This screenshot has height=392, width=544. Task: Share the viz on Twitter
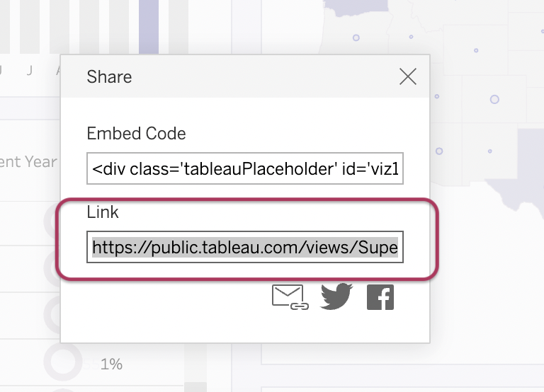tap(336, 296)
